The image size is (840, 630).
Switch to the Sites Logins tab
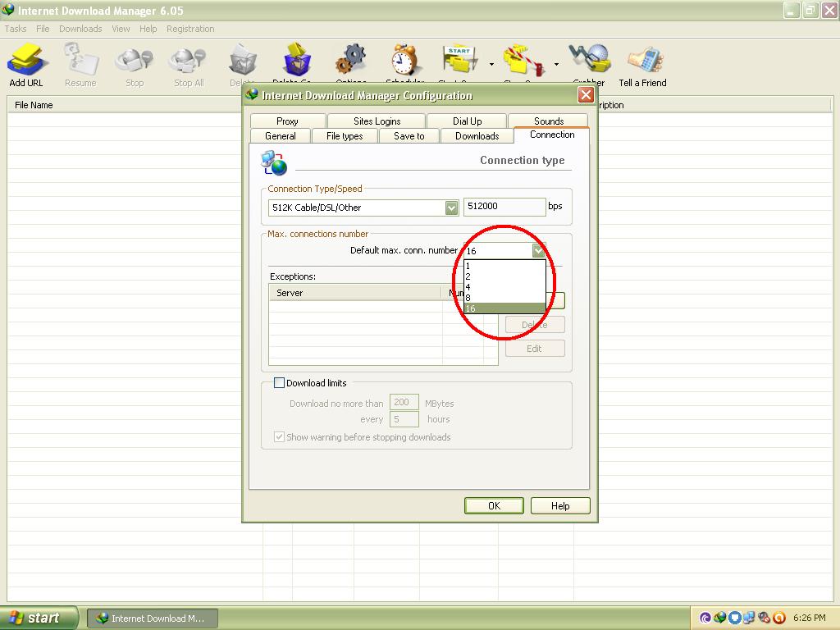click(377, 121)
